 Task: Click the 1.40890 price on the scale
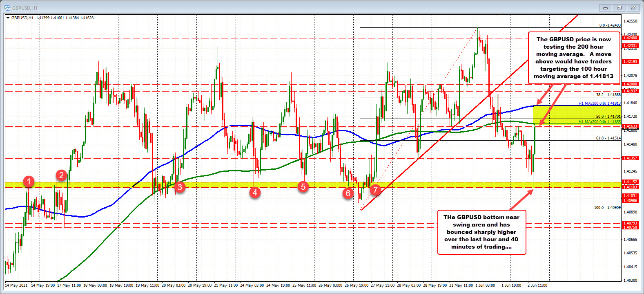click(630, 212)
